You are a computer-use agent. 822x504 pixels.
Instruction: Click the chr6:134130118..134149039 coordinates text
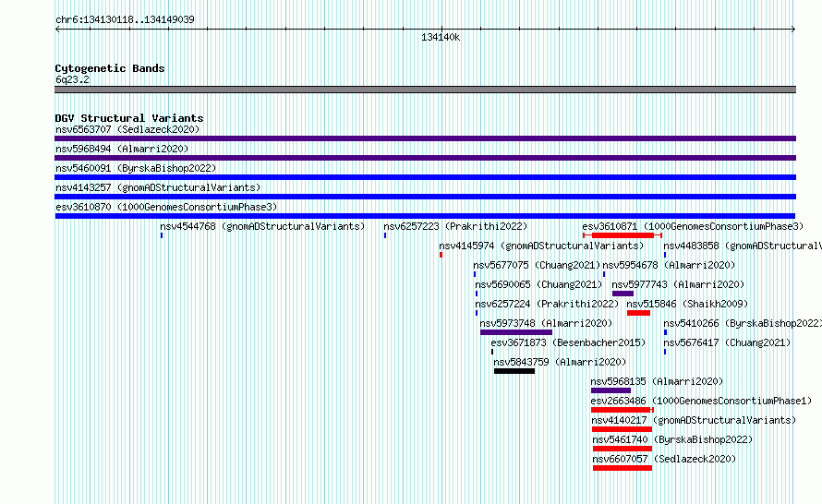(125, 19)
